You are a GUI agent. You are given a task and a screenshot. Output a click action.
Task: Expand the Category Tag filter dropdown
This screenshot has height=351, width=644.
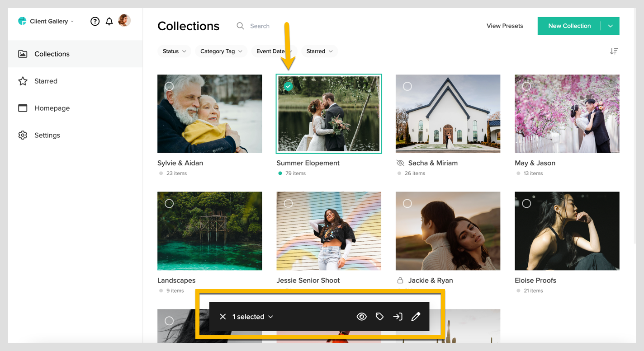click(221, 51)
